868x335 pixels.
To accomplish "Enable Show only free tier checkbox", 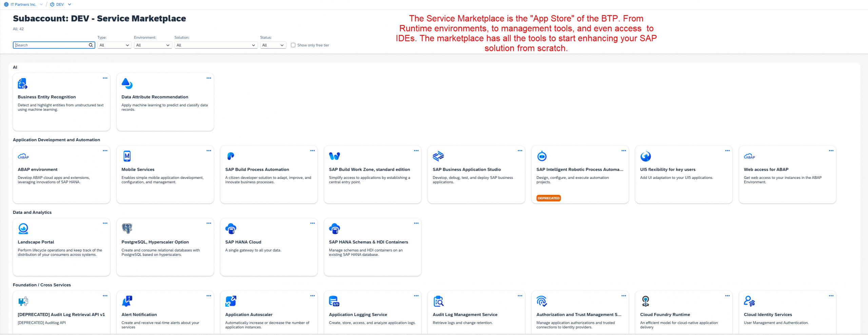I will (x=293, y=45).
